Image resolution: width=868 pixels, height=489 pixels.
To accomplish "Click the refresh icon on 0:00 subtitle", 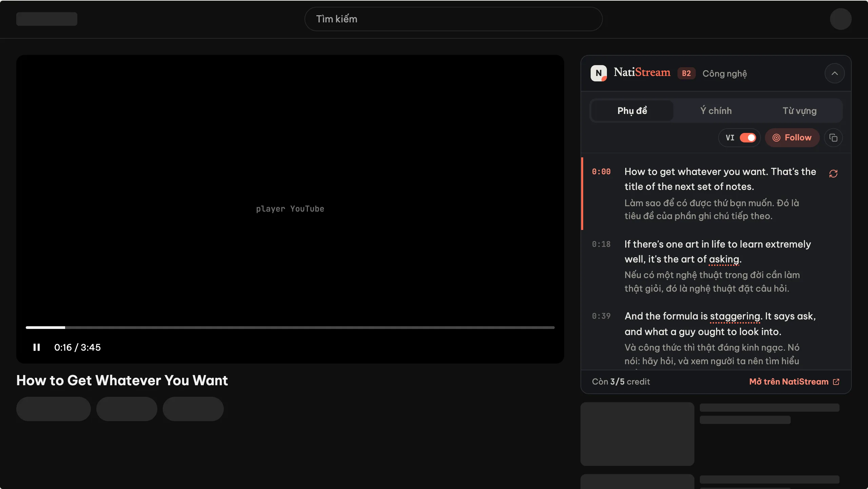I will pyautogui.click(x=833, y=174).
